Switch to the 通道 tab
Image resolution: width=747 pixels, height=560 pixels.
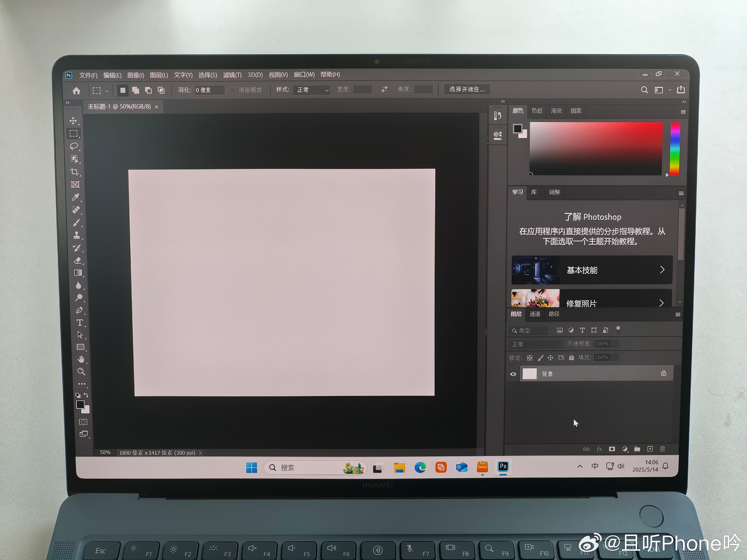[x=535, y=314]
